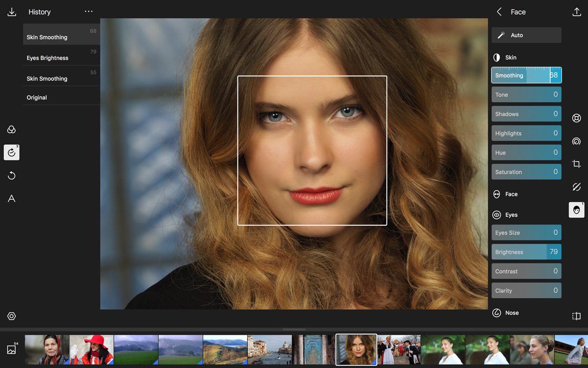Screen dimensions: 588x368
Task: Click the export share icon at top right
Action: tap(576, 12)
